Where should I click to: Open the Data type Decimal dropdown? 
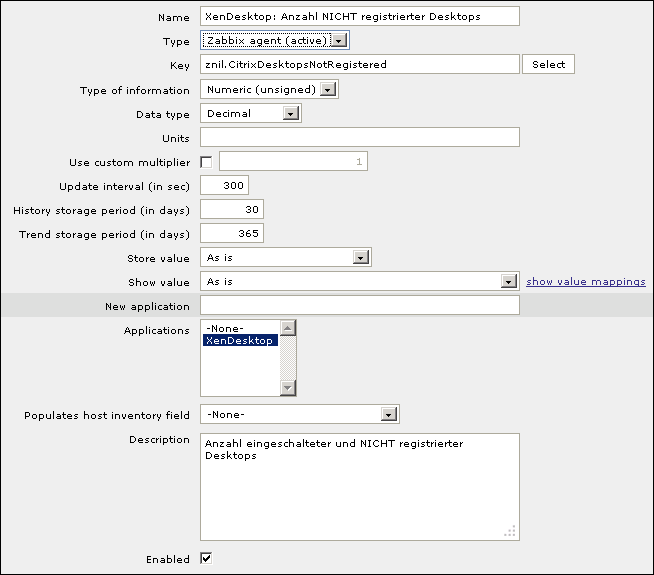[251, 114]
